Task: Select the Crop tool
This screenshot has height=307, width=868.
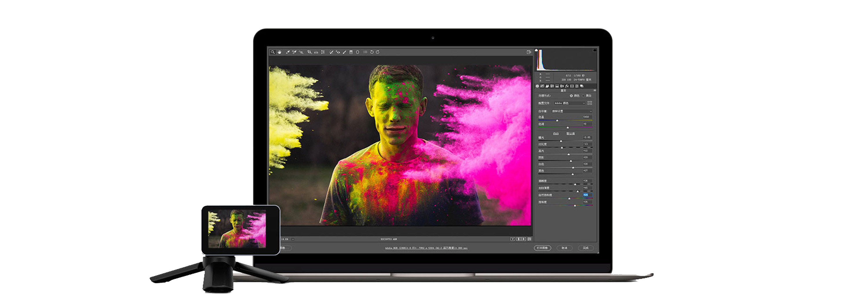Action: [310, 52]
